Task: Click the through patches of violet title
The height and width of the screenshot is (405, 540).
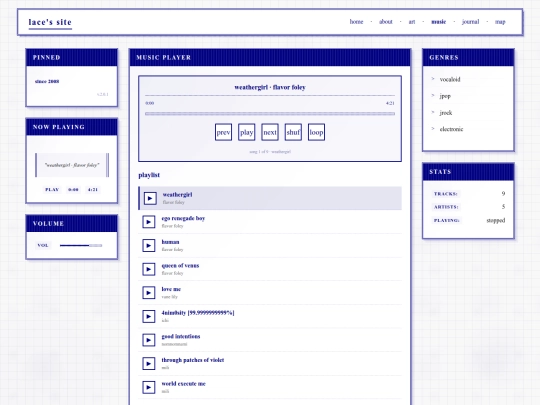Action: [x=193, y=360]
